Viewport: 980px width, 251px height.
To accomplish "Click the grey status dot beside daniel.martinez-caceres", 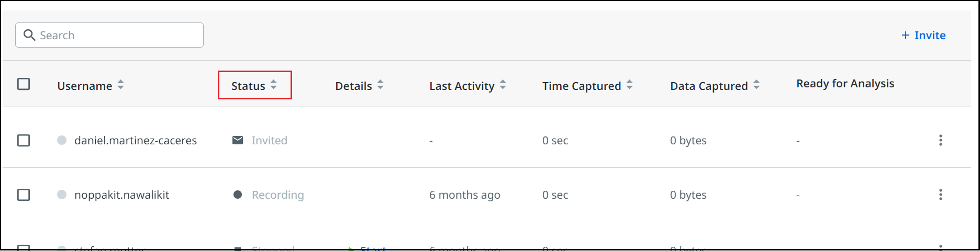I will (x=62, y=140).
